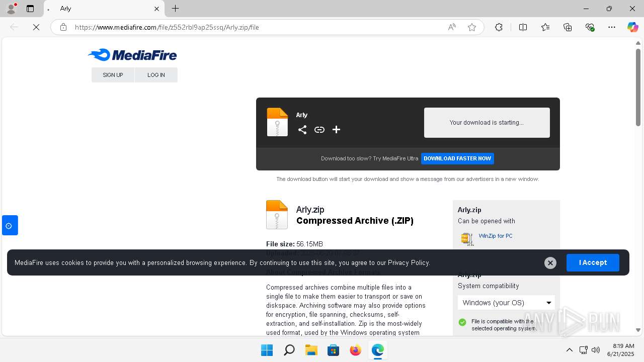Viewport: 644px width, 362px height.
Task: Click the page vertical scrollbar thumb
Action: click(638, 87)
